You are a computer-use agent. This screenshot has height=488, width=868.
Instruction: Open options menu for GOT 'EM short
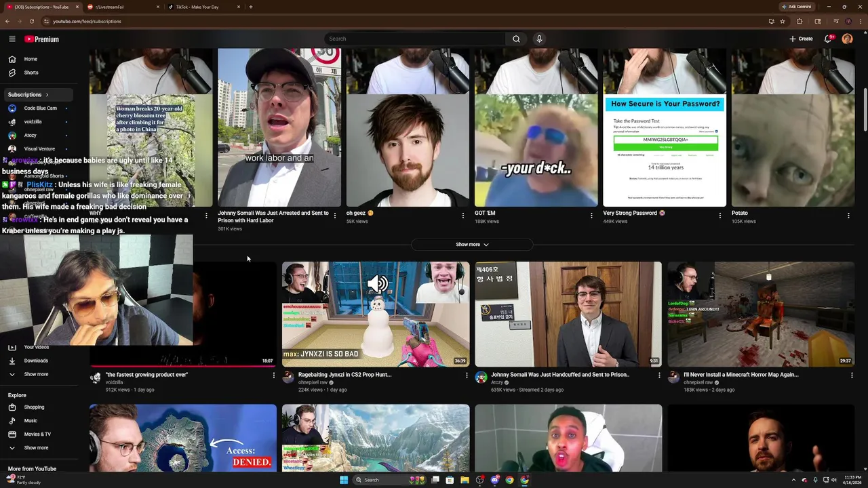(591, 216)
